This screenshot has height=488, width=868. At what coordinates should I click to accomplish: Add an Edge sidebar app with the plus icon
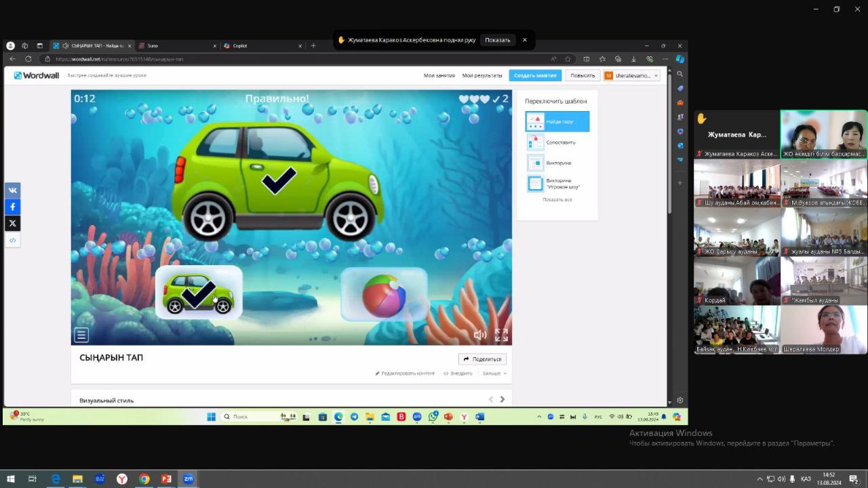[680, 182]
